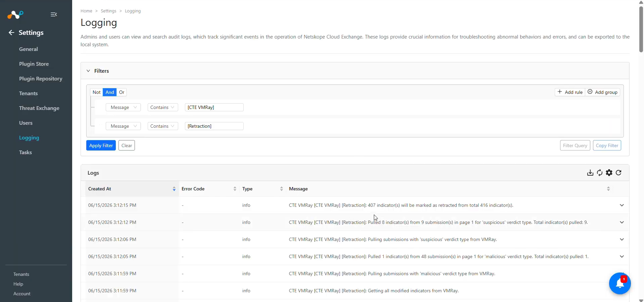Open Users settings in the sidebar
This screenshot has height=302, width=644.
[x=26, y=123]
